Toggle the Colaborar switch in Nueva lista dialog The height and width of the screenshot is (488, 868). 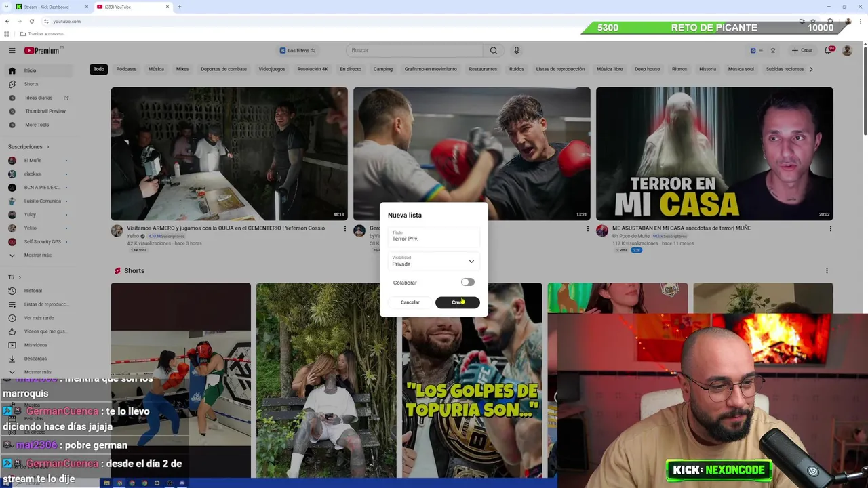point(467,282)
